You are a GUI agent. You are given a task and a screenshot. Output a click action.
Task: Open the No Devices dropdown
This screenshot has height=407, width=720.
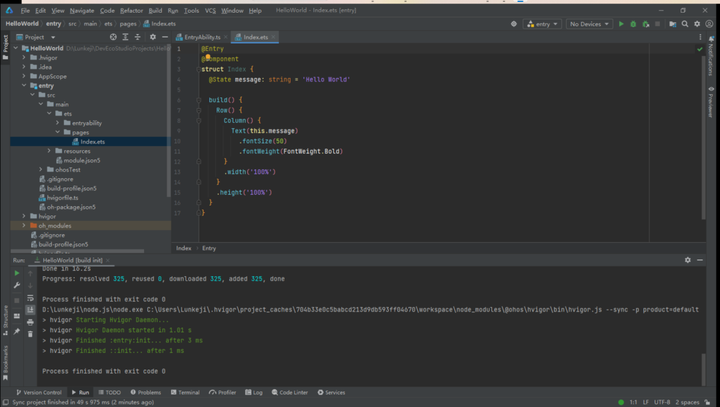click(589, 24)
